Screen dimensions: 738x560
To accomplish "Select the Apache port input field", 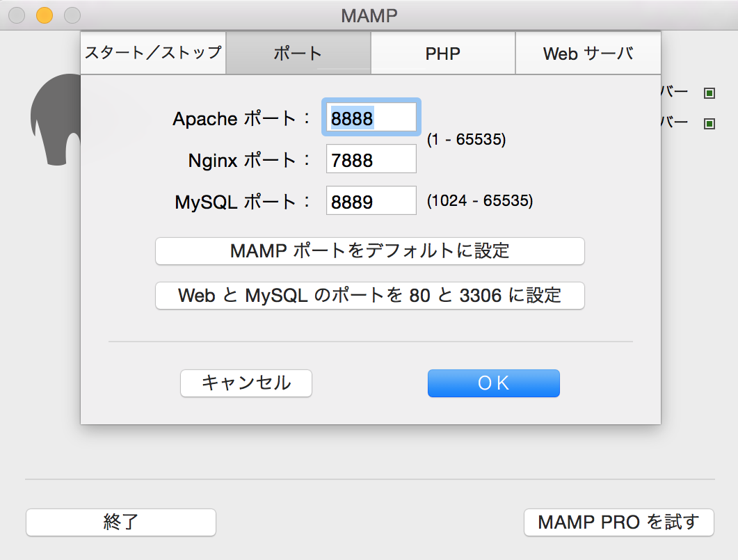I will [x=371, y=117].
